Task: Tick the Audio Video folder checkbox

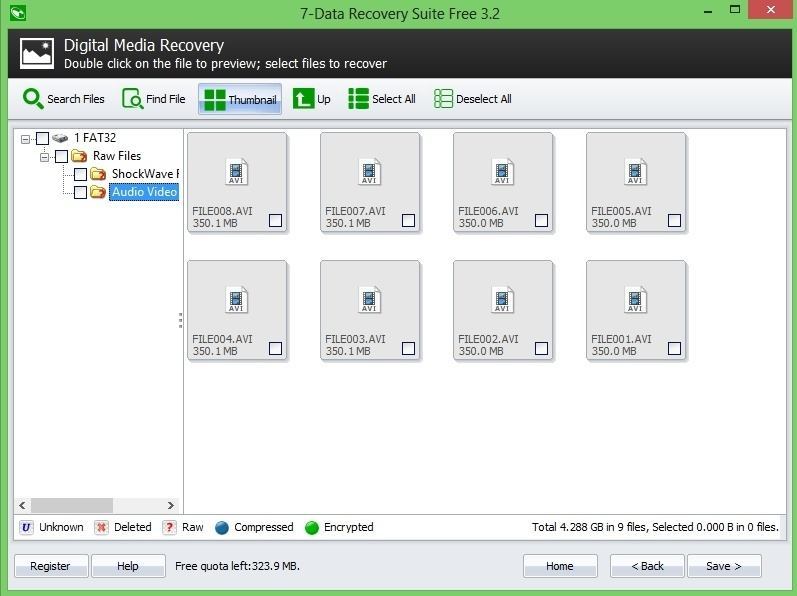Action: point(80,193)
